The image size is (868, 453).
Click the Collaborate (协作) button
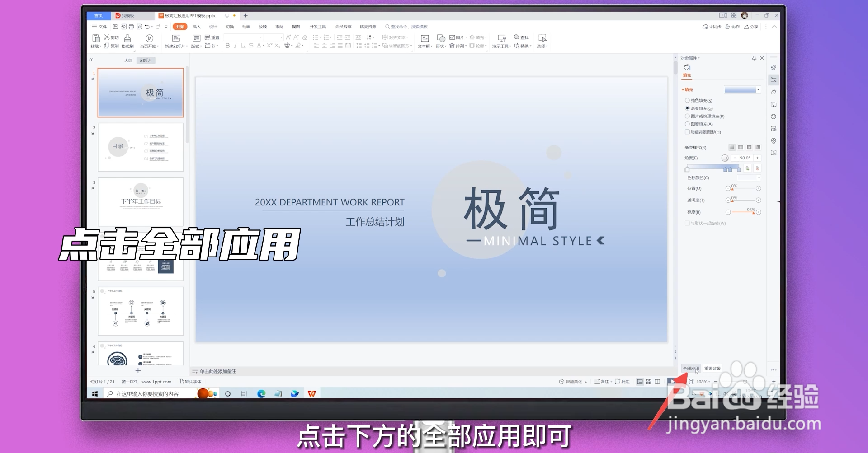click(x=732, y=27)
